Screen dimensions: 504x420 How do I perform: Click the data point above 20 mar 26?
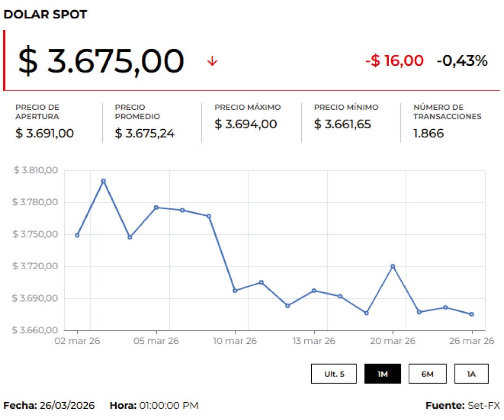(392, 266)
